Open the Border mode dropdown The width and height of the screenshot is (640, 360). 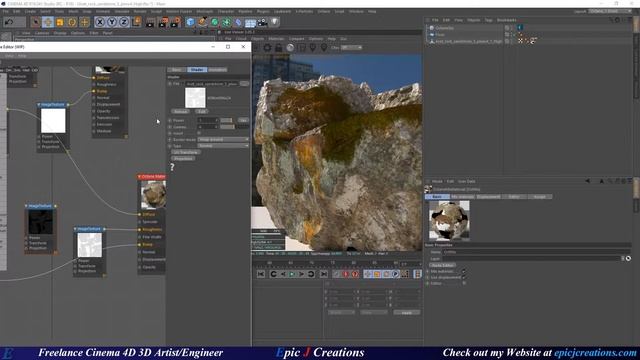(x=223, y=140)
